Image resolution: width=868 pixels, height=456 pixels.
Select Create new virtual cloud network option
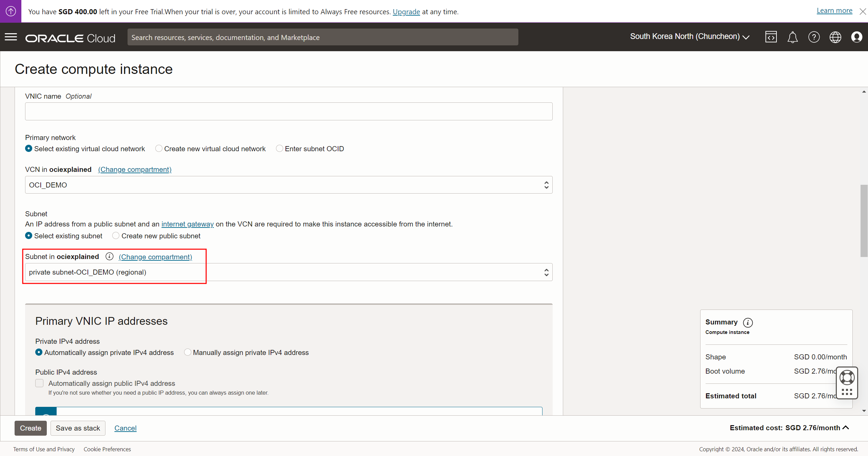coord(159,148)
